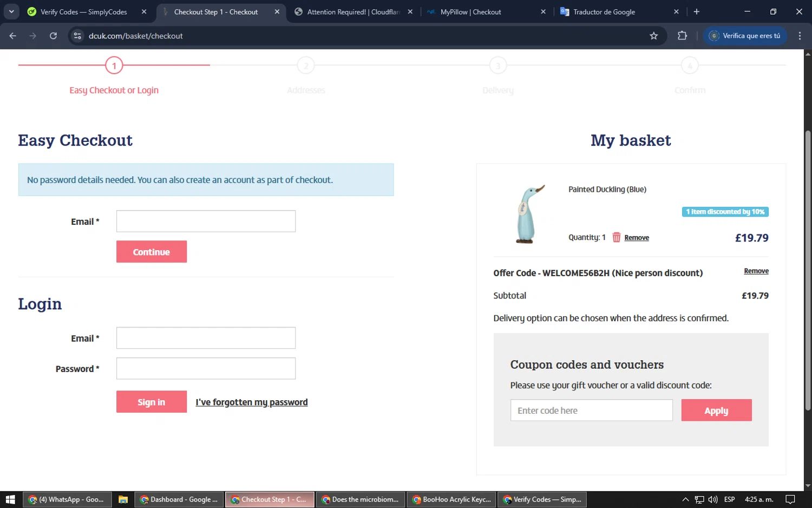Click the trash icon beside Quantity
Image resolution: width=812 pixels, height=508 pixels.
click(616, 237)
